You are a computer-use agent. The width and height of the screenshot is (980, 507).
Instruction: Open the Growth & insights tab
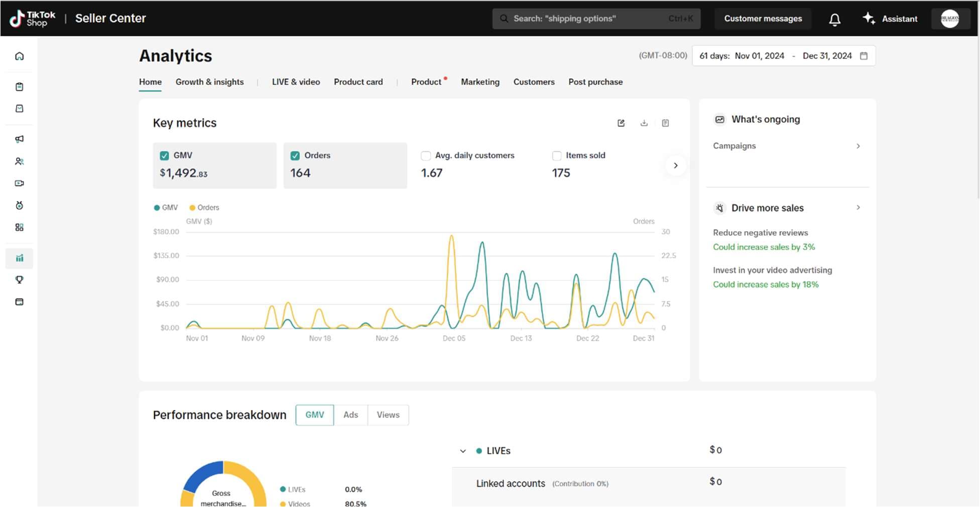point(209,82)
